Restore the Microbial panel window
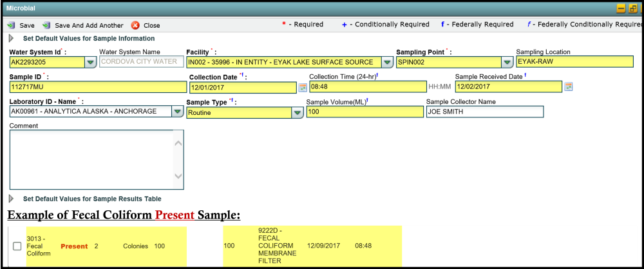644x269 pixels. click(634, 8)
